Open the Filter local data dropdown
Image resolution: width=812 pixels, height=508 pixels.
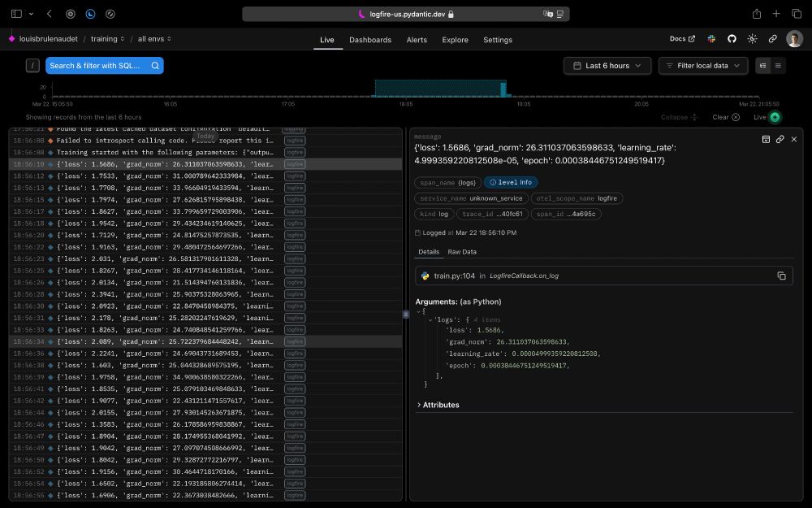(702, 66)
